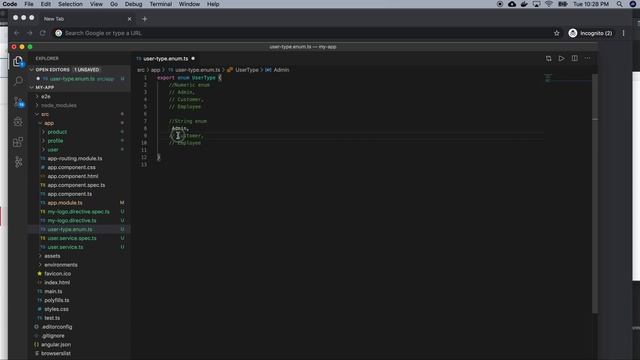Click the screen recording icon in menu bar
The image size is (640, 360).
click(x=500, y=4)
